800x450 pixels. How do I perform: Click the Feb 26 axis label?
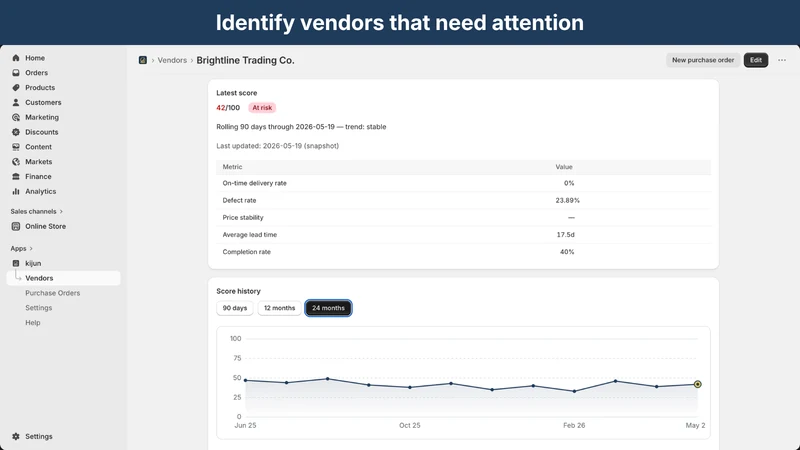(574, 426)
